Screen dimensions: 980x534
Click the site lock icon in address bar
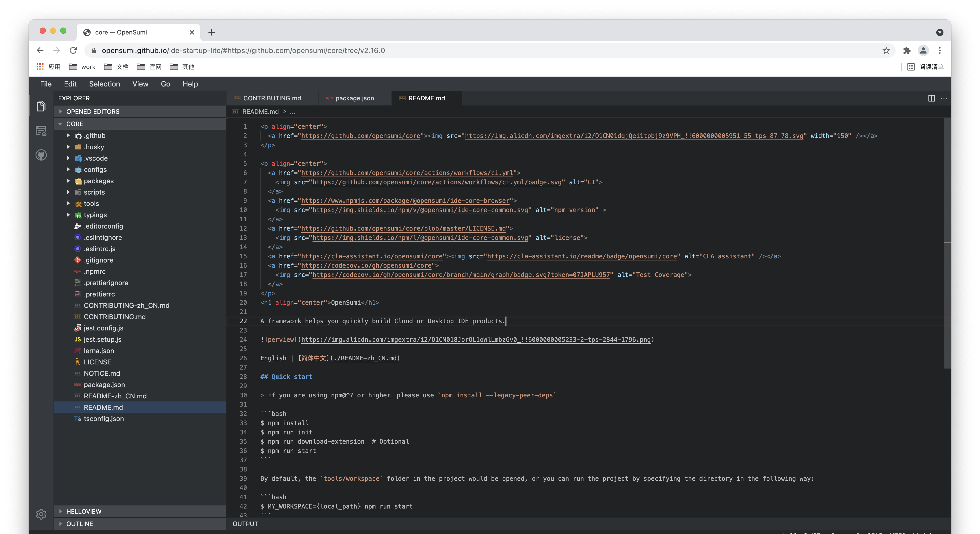tap(94, 51)
